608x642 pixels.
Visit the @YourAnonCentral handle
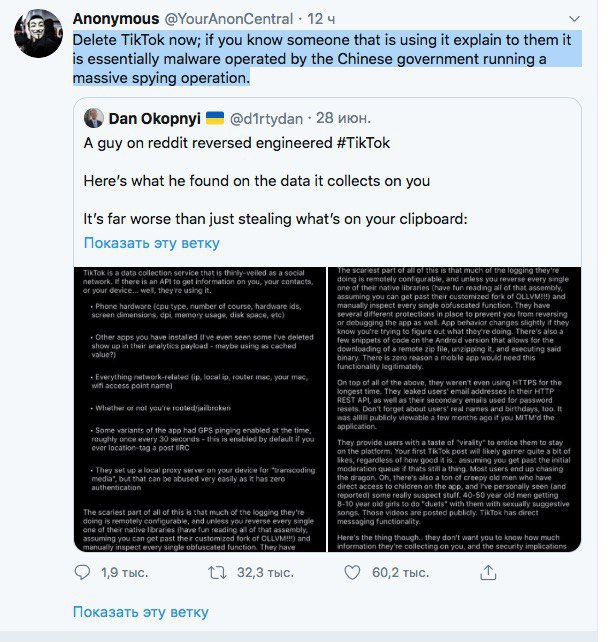coord(241,19)
